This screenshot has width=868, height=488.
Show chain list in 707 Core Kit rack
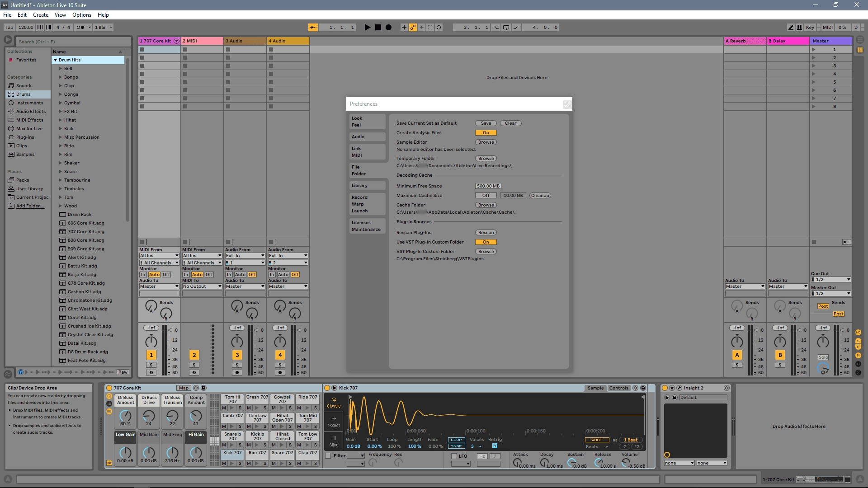pos(109,404)
